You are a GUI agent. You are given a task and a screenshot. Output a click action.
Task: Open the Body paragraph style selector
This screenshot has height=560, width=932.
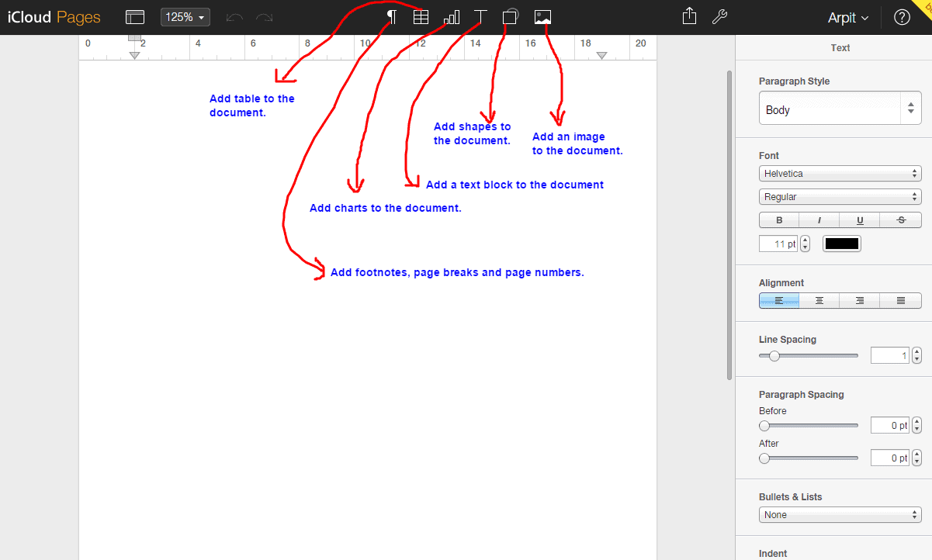840,108
